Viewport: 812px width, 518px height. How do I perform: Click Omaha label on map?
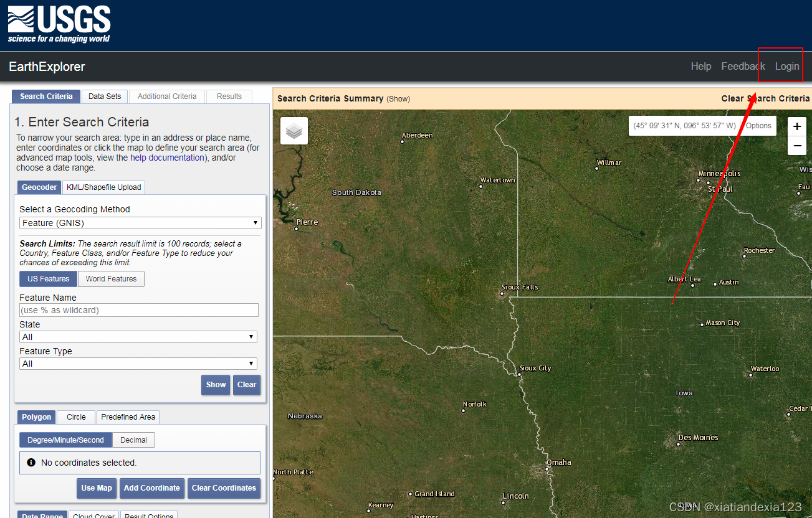pyautogui.click(x=559, y=463)
